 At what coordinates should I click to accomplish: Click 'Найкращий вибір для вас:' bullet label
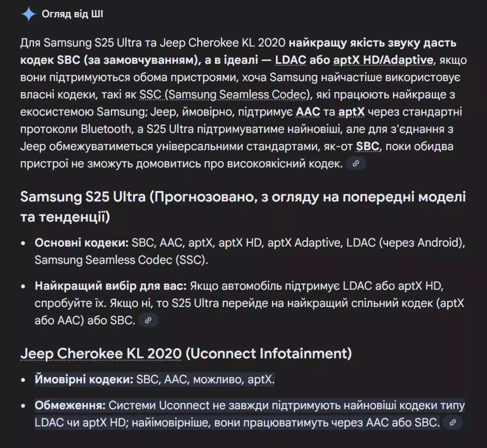(110, 286)
